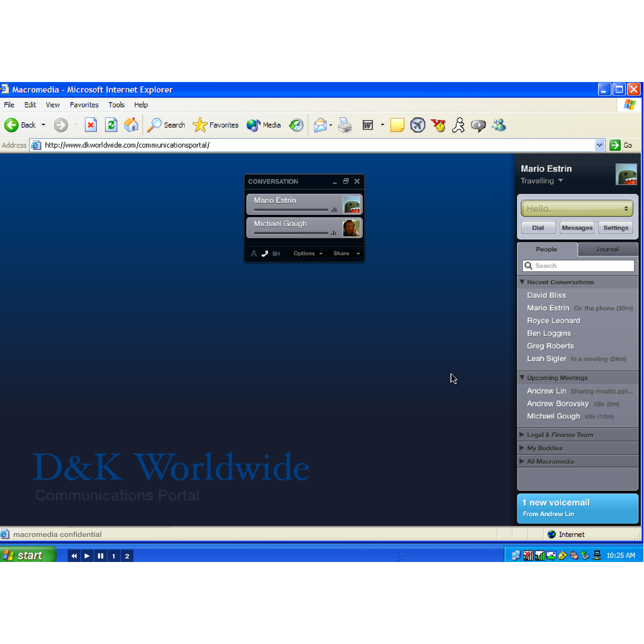Adjust Mario Estrin's volume slider
644x644 pixels.
[x=291, y=210]
